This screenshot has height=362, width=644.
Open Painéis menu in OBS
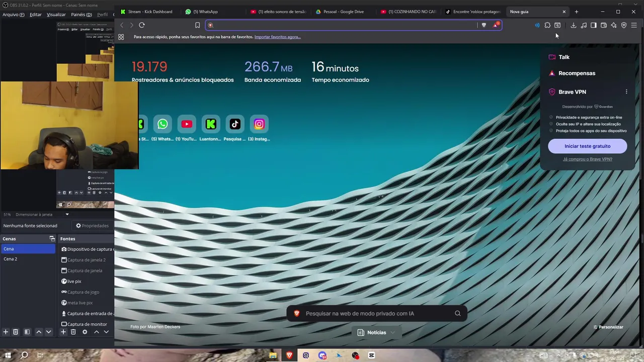pos(82,15)
